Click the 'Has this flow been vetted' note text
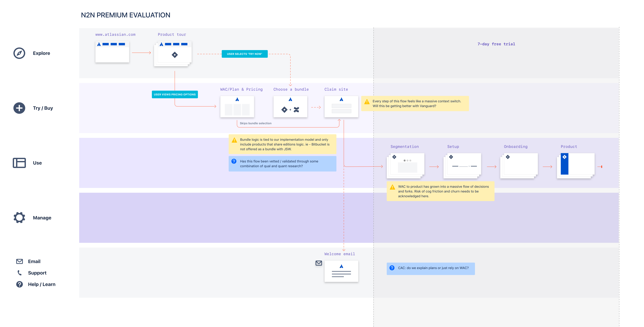 click(279, 163)
